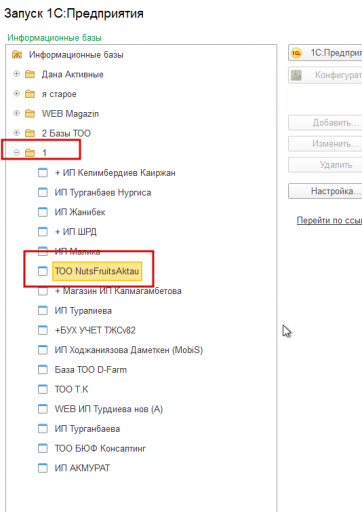This screenshot has width=362, height=512.
Task: Select WEB ИП Турдиева нов (А) base
Action: tap(109, 409)
